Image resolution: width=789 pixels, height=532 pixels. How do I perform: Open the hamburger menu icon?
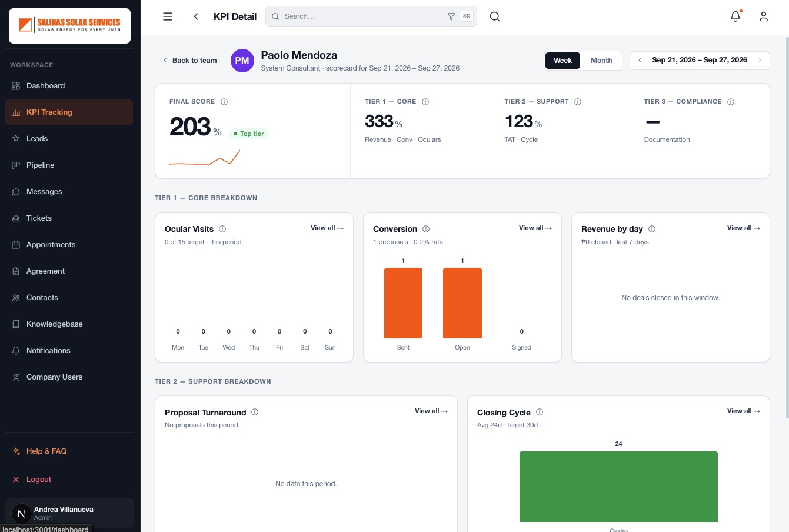168,16
